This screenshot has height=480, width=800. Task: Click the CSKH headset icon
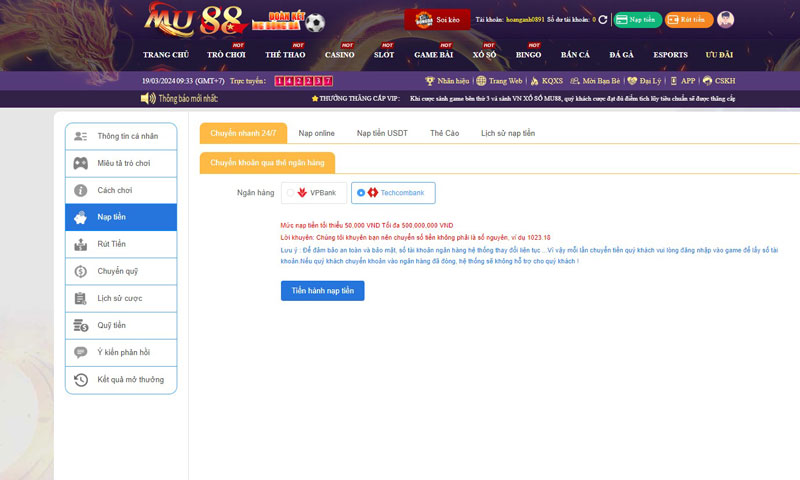pos(707,81)
